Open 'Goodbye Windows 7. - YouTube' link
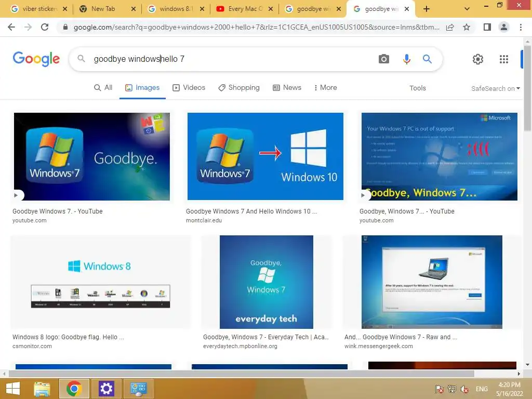532x399 pixels. pyautogui.click(x=57, y=211)
